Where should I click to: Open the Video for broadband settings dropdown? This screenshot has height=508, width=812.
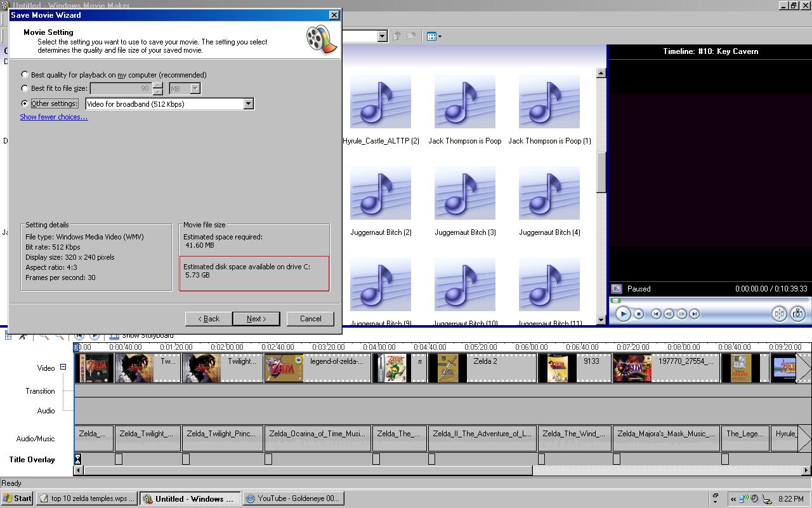(x=249, y=104)
